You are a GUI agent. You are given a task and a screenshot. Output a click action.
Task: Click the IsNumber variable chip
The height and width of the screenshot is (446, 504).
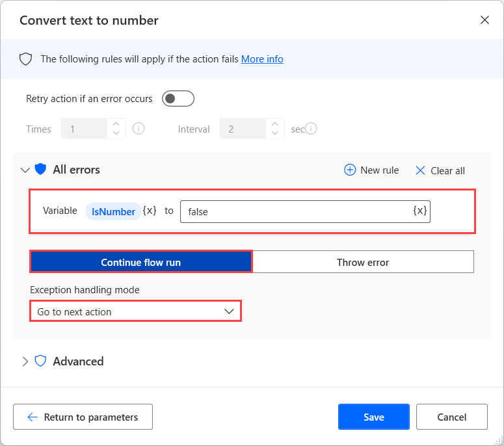(113, 211)
